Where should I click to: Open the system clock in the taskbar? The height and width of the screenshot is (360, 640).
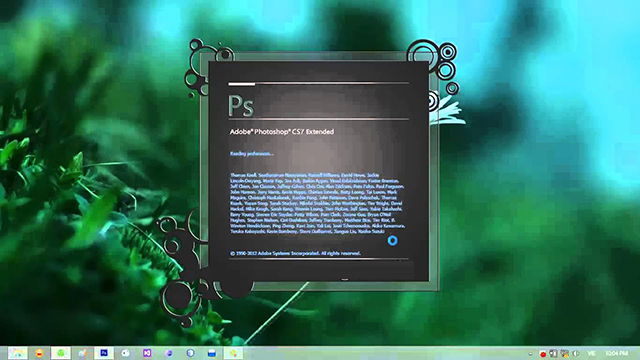(x=616, y=353)
